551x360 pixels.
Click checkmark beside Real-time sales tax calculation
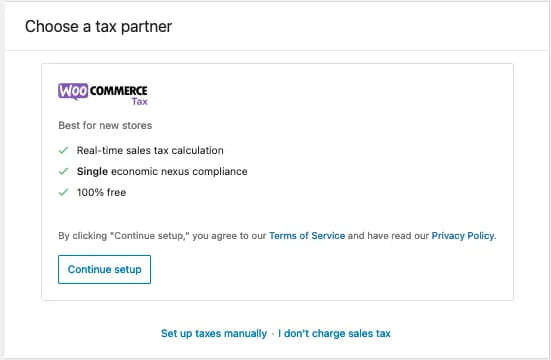[x=63, y=150]
